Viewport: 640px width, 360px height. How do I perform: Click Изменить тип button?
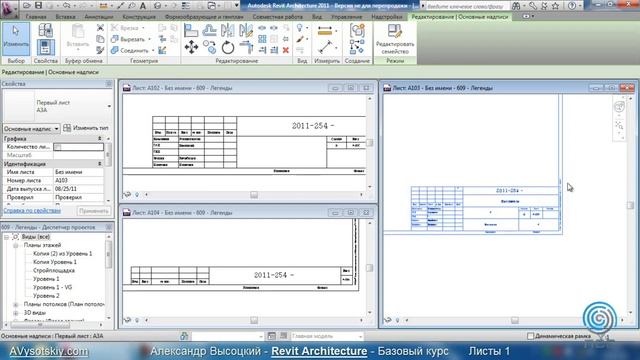pyautogui.click(x=86, y=128)
